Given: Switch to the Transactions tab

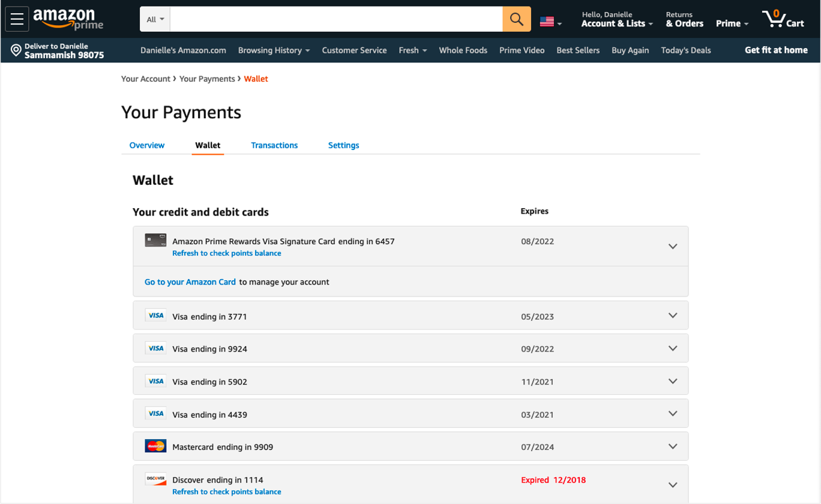Looking at the screenshot, I should click(x=274, y=145).
